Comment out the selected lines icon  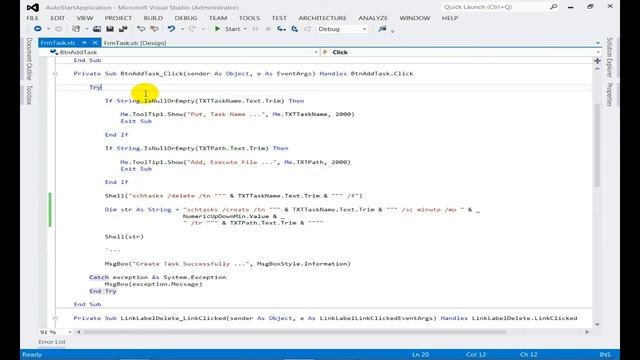(141, 29)
